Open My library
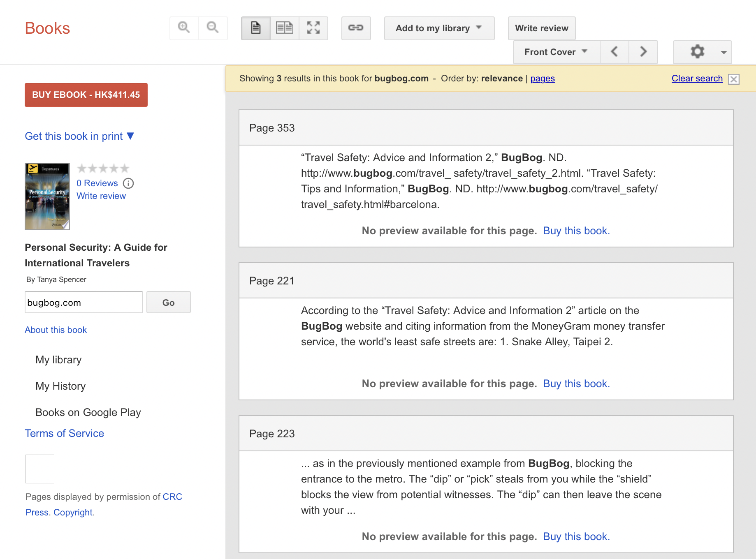Screen dimensions: 756x559 click(58, 360)
